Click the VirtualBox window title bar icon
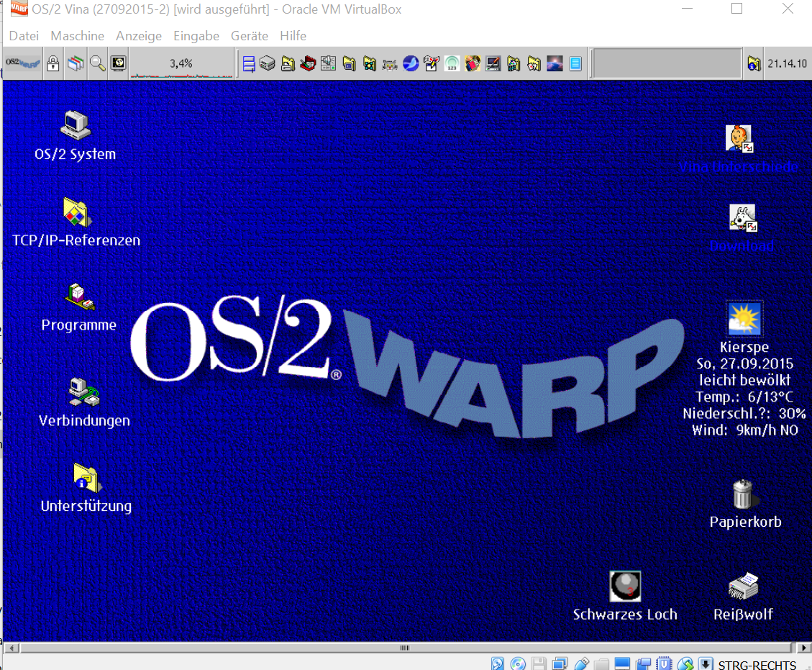Viewport: 812px width, 670px height. [19, 9]
